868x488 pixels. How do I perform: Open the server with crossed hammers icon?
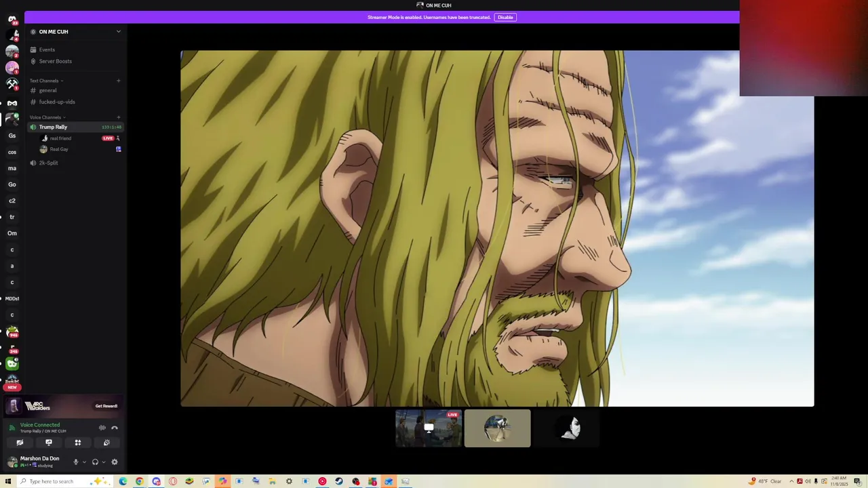coord(12,84)
